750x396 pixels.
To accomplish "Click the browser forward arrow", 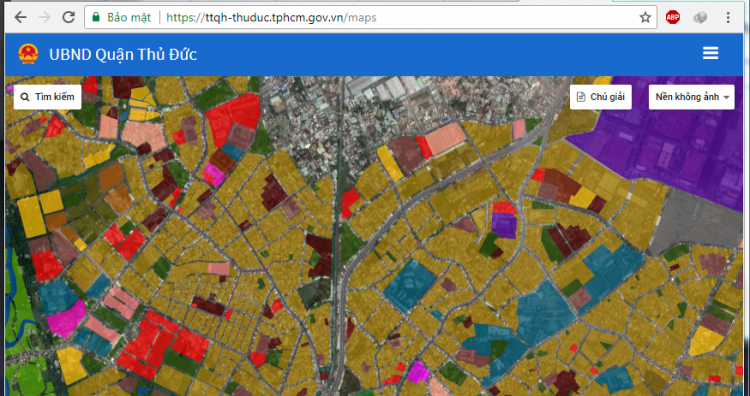I will 44,18.
